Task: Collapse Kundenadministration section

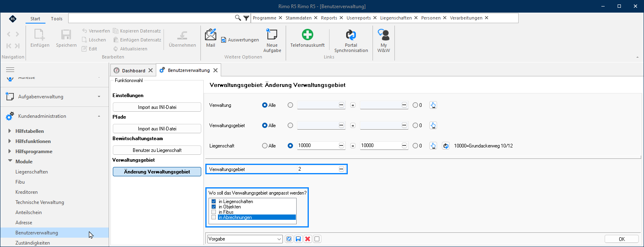Action: coord(99,116)
